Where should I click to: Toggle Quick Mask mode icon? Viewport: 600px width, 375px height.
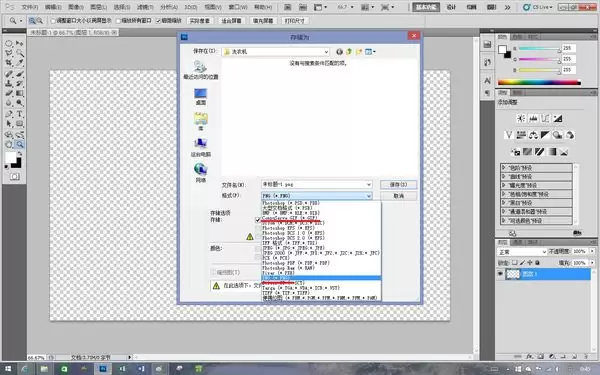(15, 177)
